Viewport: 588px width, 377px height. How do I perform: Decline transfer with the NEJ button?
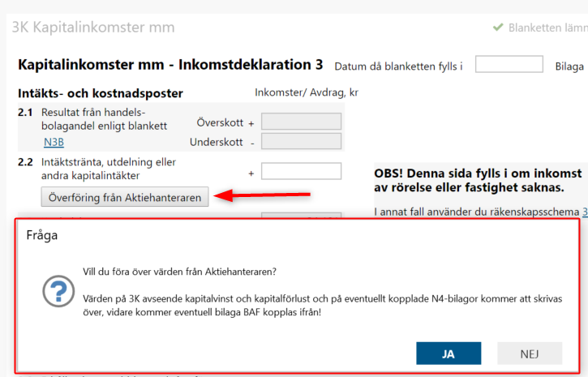click(x=530, y=353)
